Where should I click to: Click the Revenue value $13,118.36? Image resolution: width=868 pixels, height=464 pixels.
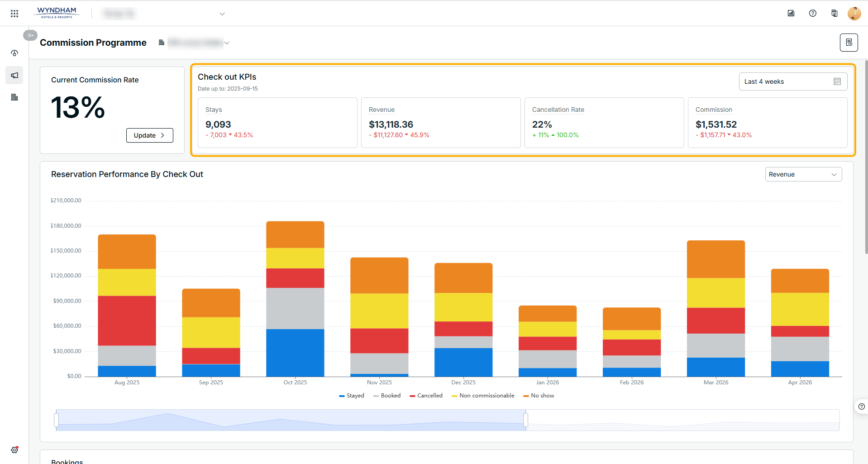(x=391, y=124)
